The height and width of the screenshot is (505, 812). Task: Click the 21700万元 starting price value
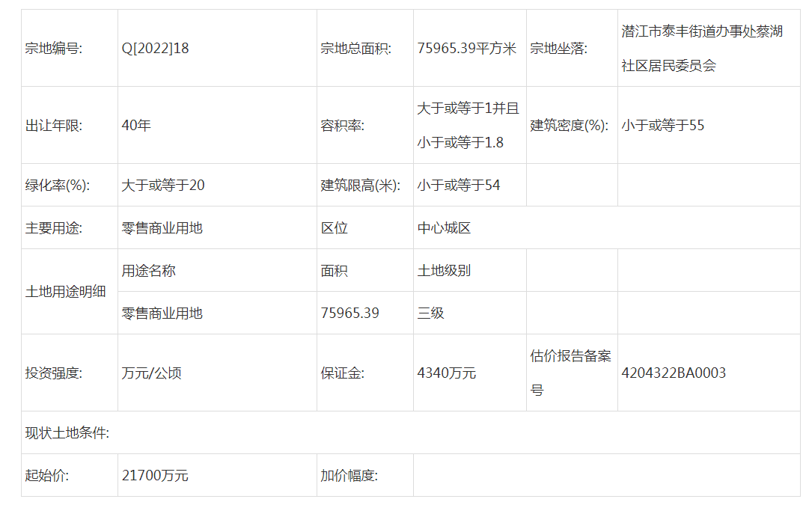point(155,476)
